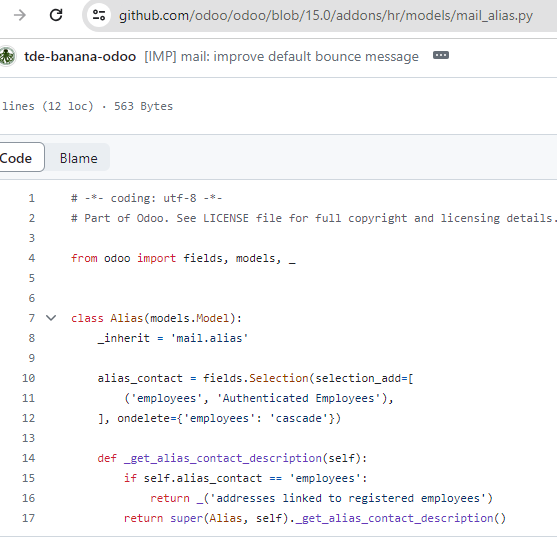Switch to the Blame tab
The width and height of the screenshot is (557, 544).
coord(79,158)
